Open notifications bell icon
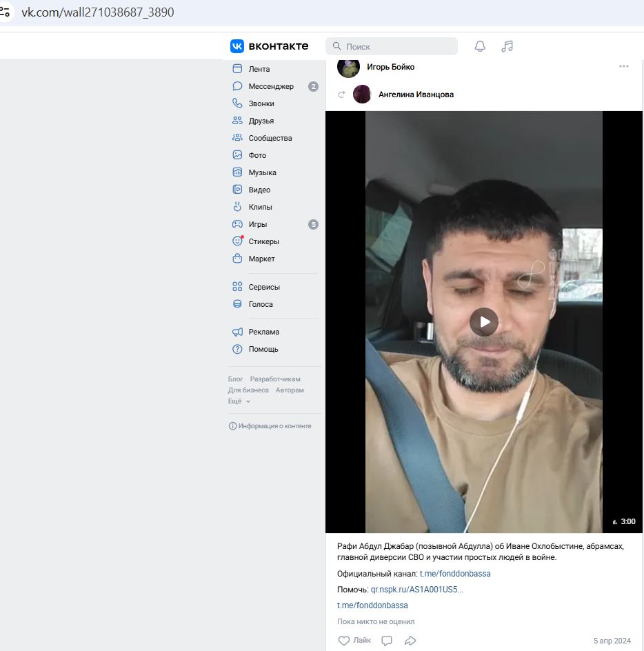The width and height of the screenshot is (644, 651). pos(480,46)
